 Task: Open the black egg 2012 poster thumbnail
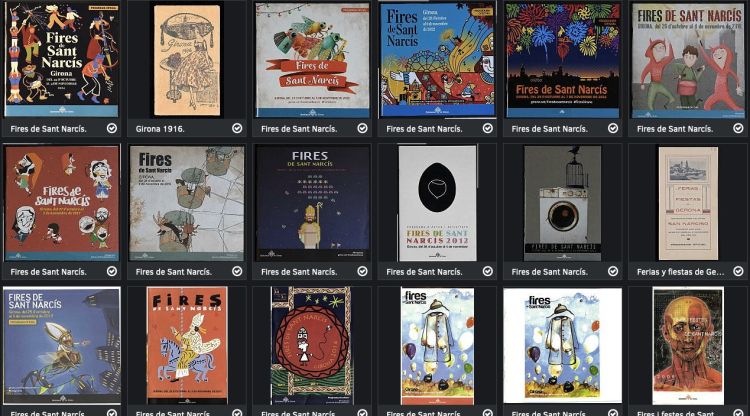coord(438,203)
